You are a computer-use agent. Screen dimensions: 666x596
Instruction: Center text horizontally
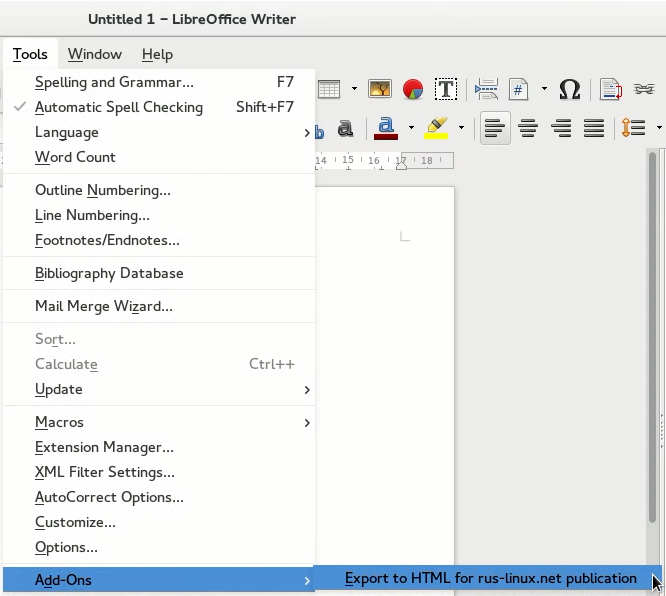528,128
